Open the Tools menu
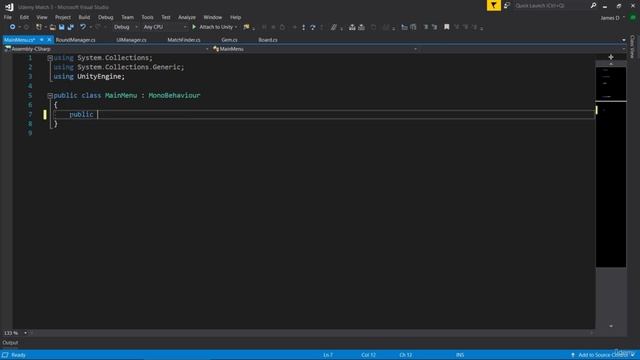640x360 pixels. [147, 17]
